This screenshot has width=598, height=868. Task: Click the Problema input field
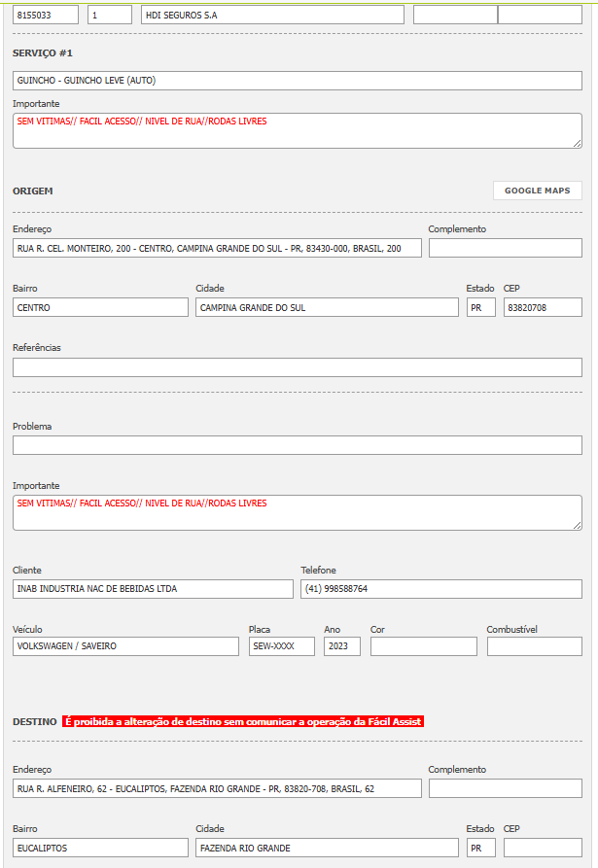pyautogui.click(x=298, y=445)
